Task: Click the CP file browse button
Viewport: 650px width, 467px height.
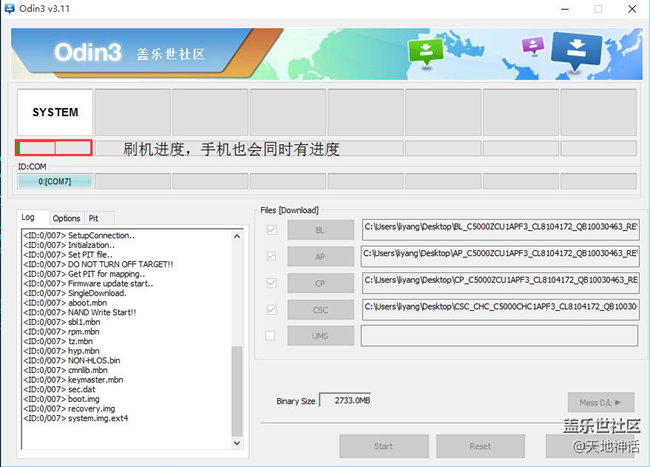Action: tap(320, 282)
